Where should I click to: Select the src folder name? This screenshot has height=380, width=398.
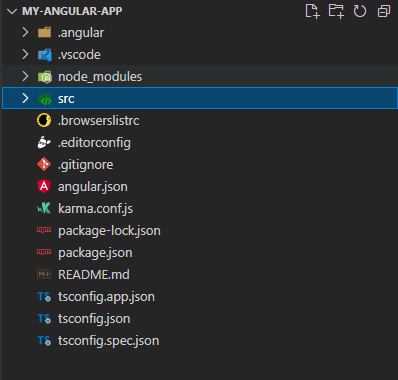click(x=66, y=99)
